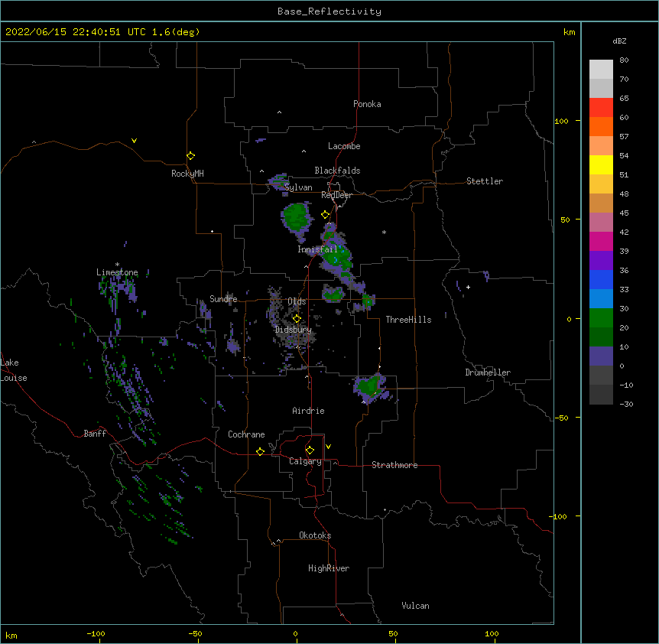Image resolution: width=659 pixels, height=644 pixels.
Task: Click the Lacombe town label
Action: coord(344,146)
